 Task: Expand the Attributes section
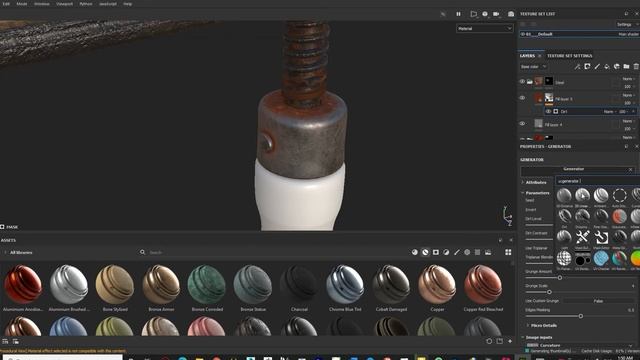click(523, 182)
